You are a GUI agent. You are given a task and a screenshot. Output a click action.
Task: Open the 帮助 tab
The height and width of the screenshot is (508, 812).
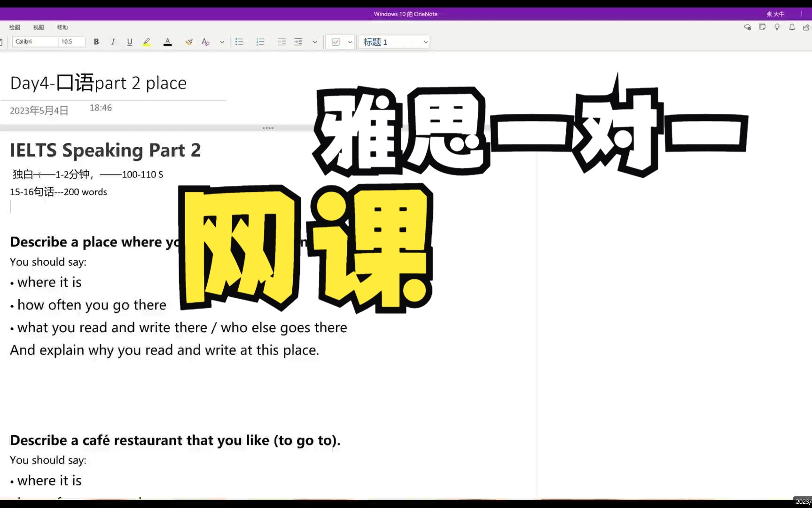pyautogui.click(x=62, y=27)
